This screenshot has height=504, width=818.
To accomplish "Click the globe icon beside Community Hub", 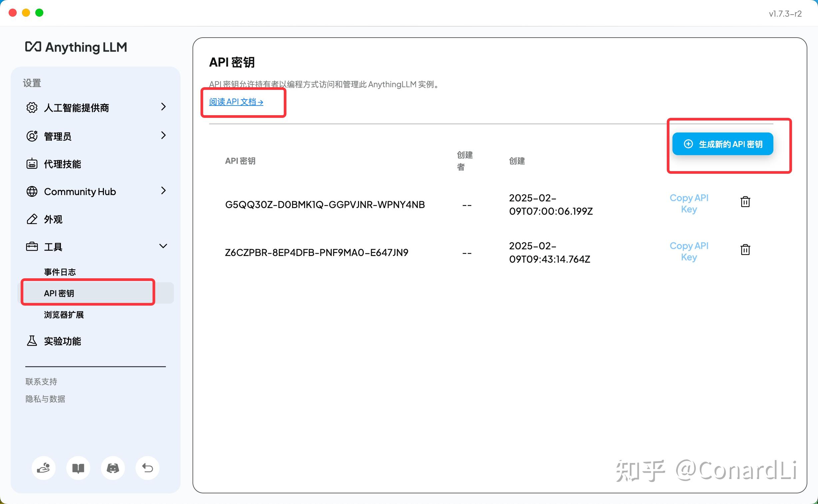I will 32,191.
